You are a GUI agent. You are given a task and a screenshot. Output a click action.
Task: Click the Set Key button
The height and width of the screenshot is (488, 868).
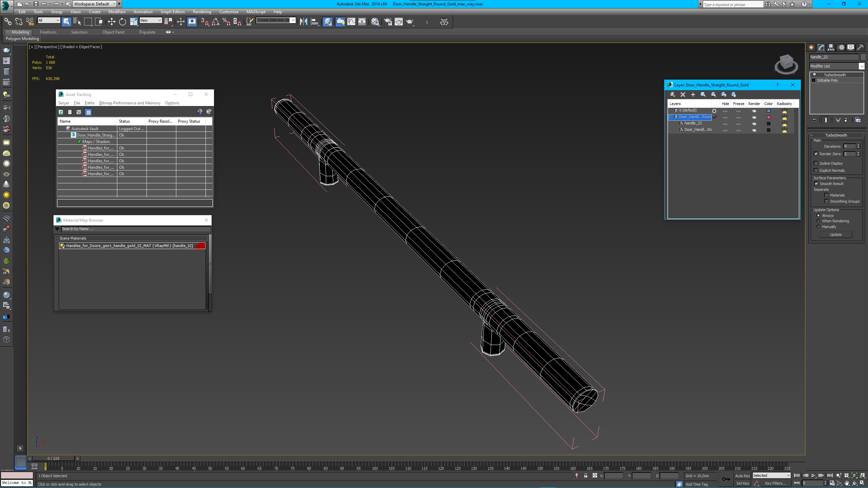tap(742, 484)
